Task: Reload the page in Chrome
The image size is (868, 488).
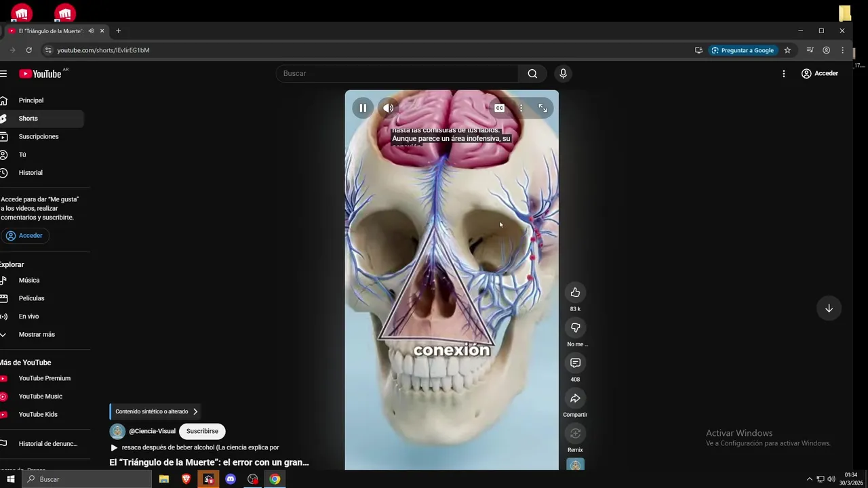Action: (28, 50)
